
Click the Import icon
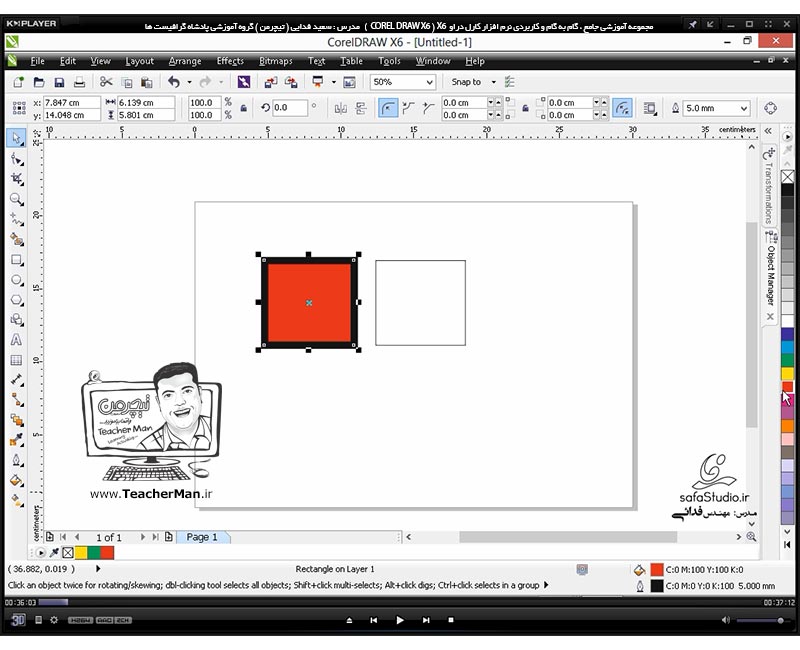pos(271,82)
